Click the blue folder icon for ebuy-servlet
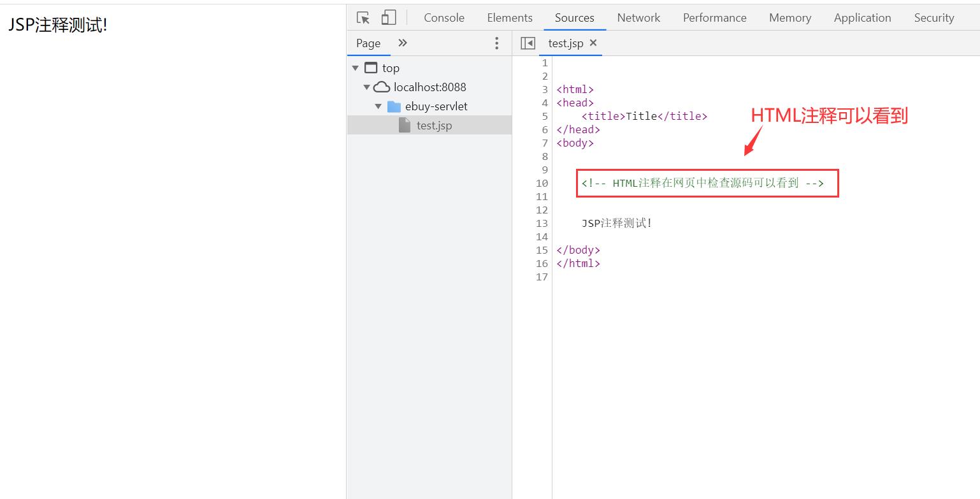 point(394,106)
